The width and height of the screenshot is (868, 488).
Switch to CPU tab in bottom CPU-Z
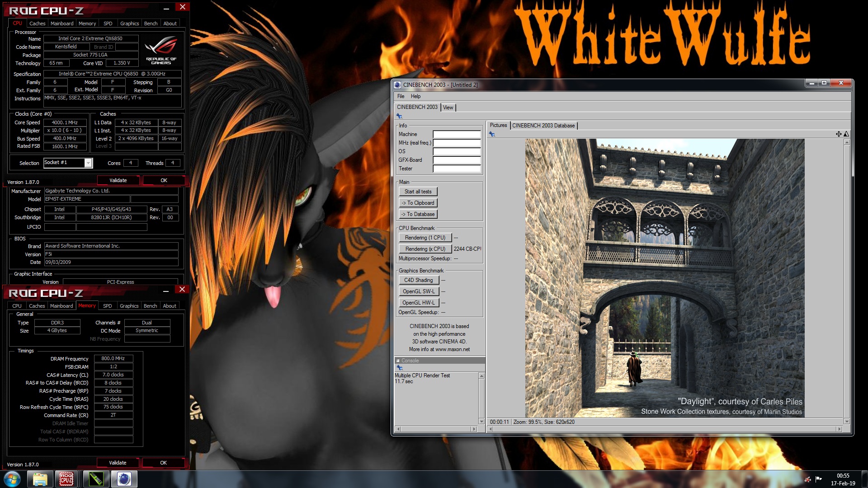[x=17, y=306]
